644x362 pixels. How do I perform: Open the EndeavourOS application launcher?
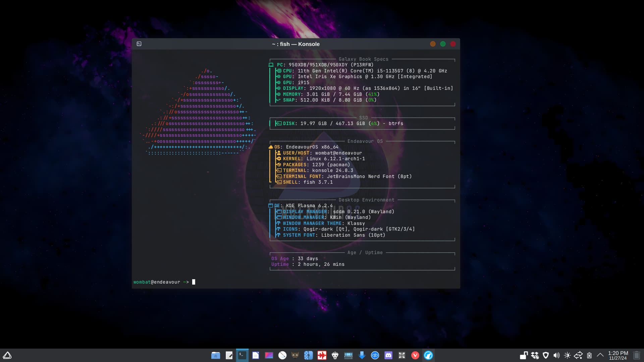[7, 355]
